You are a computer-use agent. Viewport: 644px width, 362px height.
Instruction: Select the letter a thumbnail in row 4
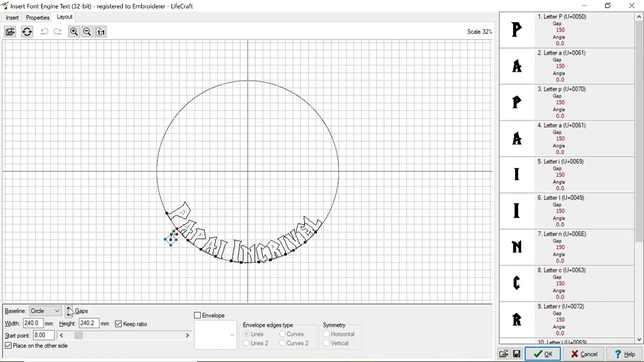[517, 139]
